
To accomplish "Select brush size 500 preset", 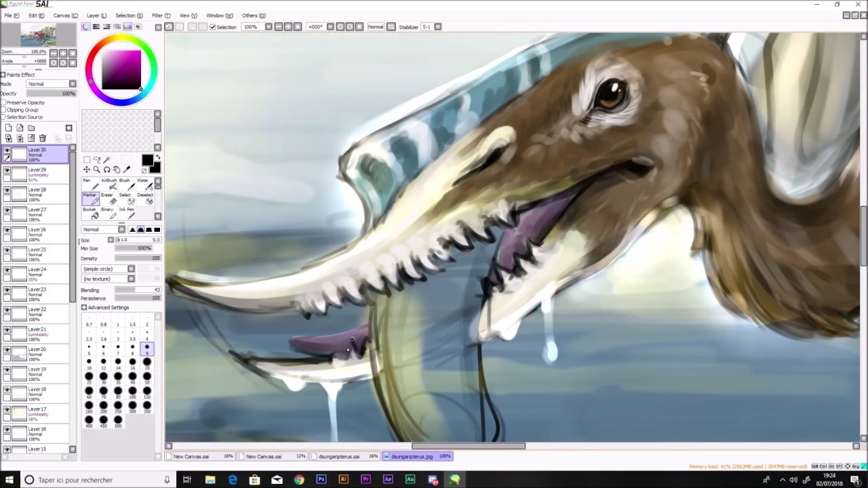I will pos(118,421).
